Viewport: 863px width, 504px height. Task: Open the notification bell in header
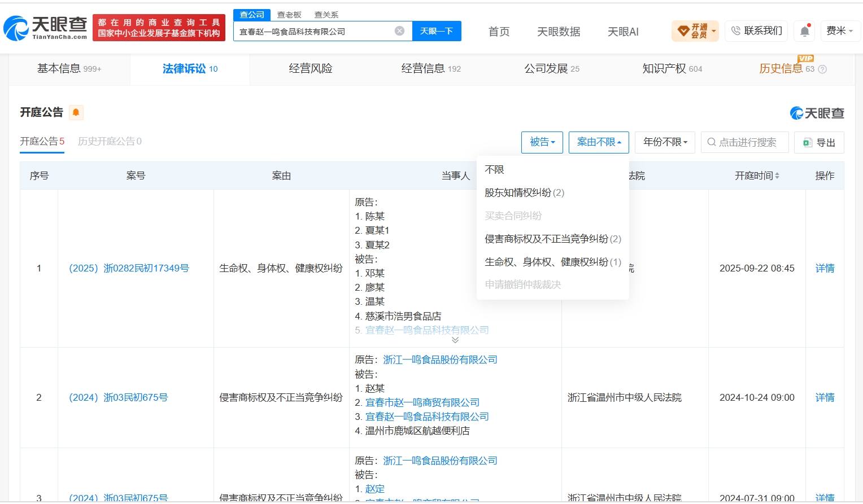coord(805,31)
